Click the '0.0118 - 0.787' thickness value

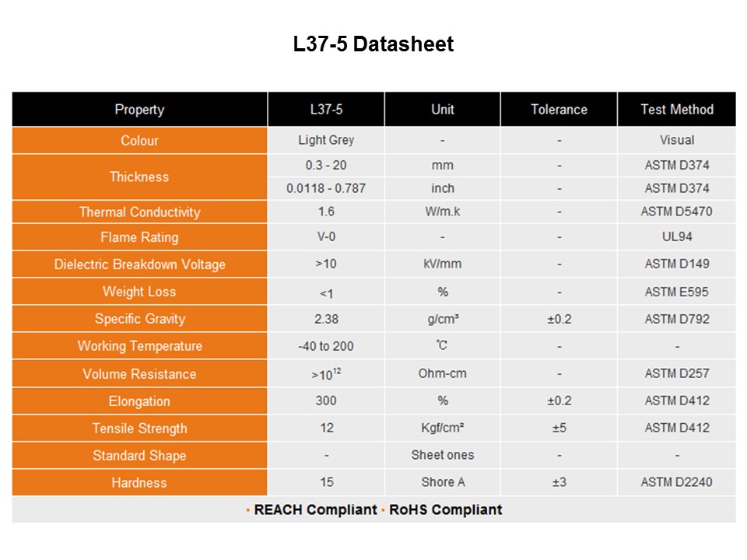[x=326, y=188]
